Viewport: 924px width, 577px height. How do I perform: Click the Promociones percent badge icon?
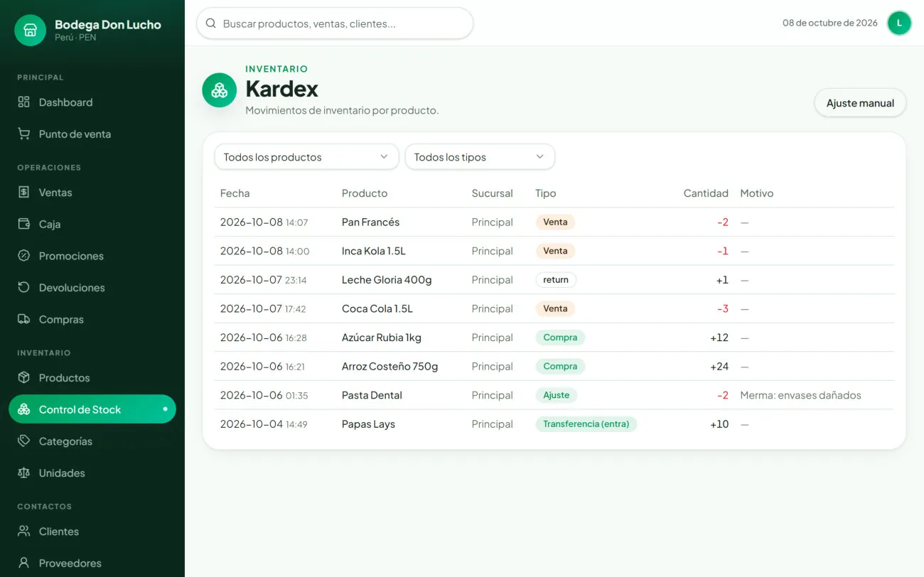pyautogui.click(x=24, y=256)
